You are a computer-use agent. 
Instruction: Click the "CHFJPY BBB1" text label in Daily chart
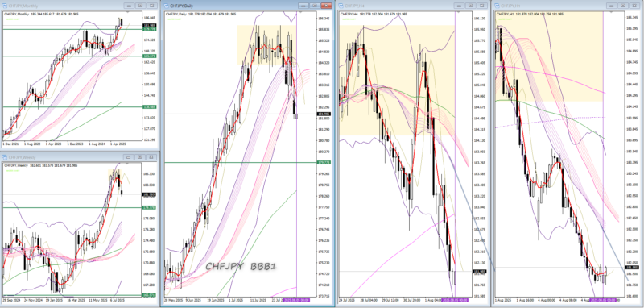pos(241,266)
